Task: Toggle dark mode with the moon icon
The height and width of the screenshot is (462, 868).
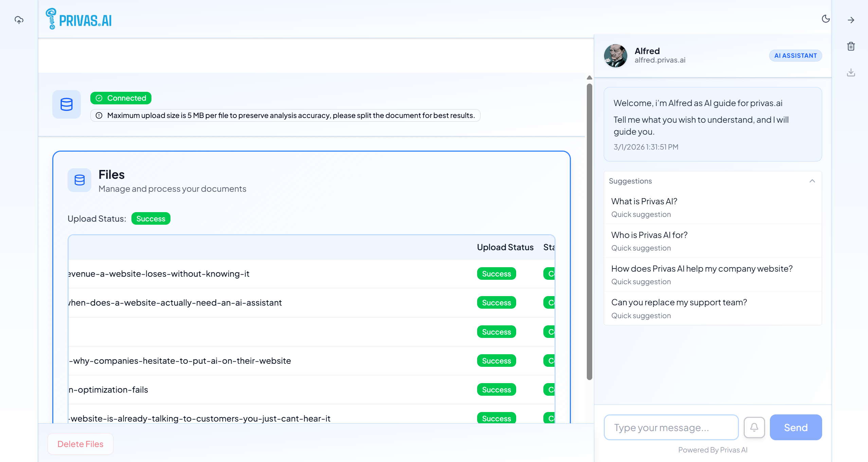Action: click(x=826, y=19)
